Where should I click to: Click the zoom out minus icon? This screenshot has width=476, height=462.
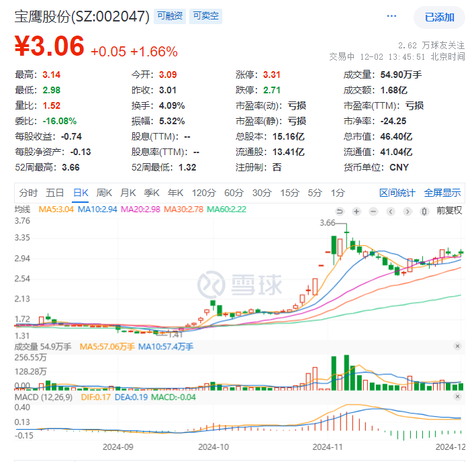(x=373, y=212)
